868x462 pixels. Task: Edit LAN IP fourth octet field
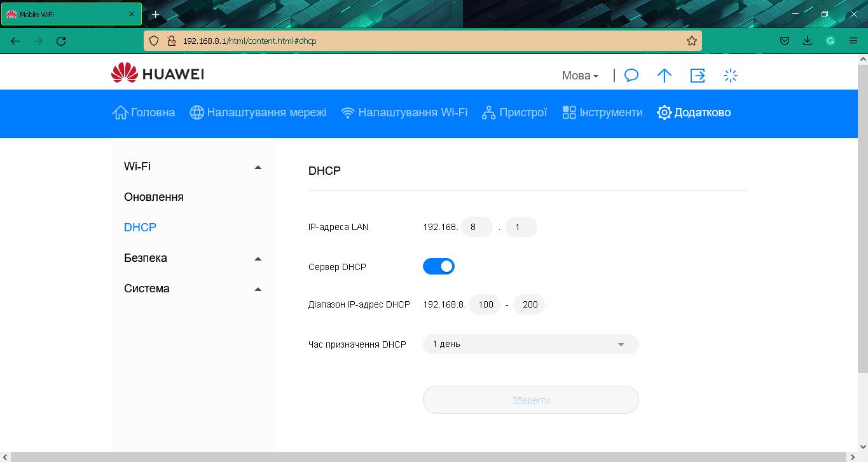click(x=521, y=227)
